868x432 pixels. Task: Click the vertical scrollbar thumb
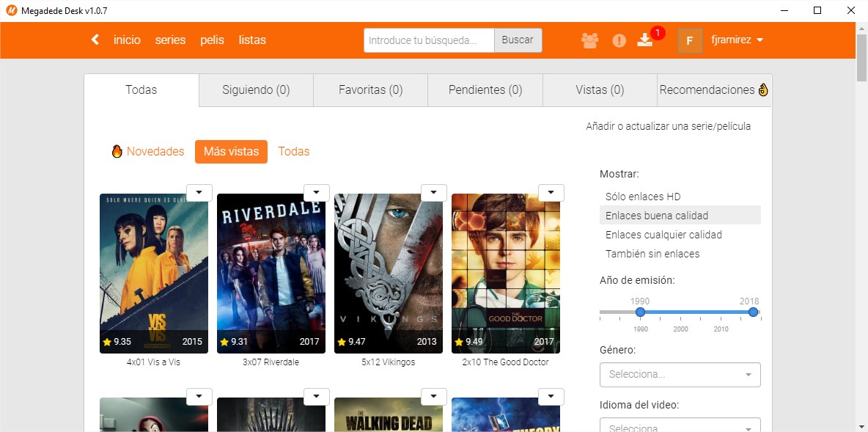click(x=862, y=58)
